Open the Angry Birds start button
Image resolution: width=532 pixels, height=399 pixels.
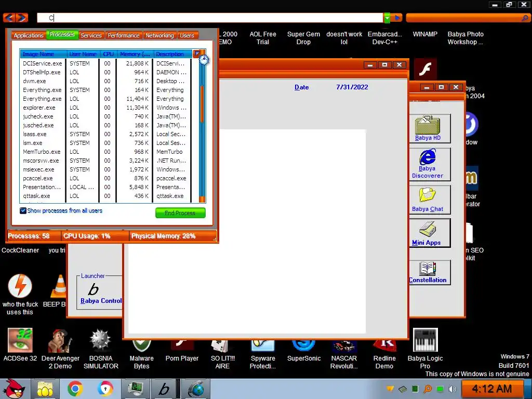(13, 389)
